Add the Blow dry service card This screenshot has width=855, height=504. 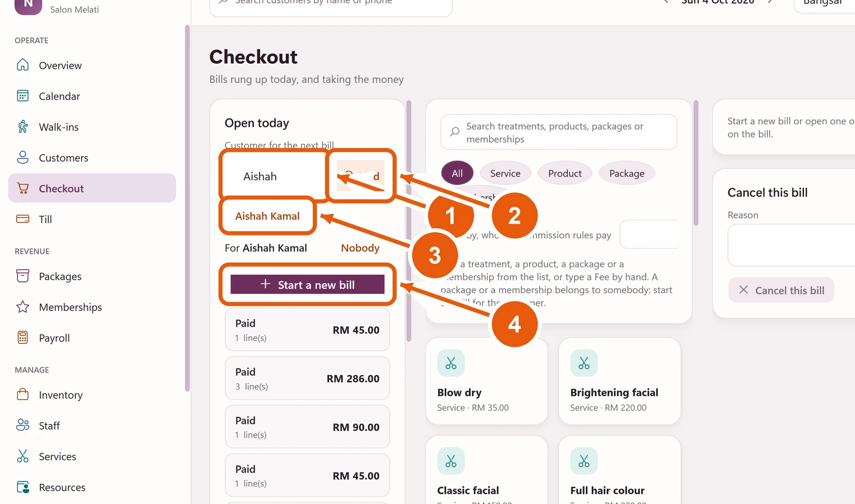[x=486, y=381]
